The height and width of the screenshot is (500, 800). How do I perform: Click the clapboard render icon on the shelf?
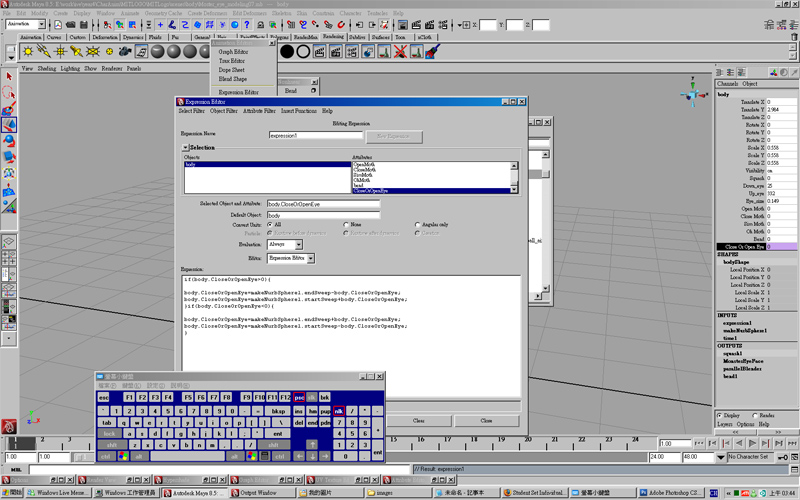[x=320, y=52]
